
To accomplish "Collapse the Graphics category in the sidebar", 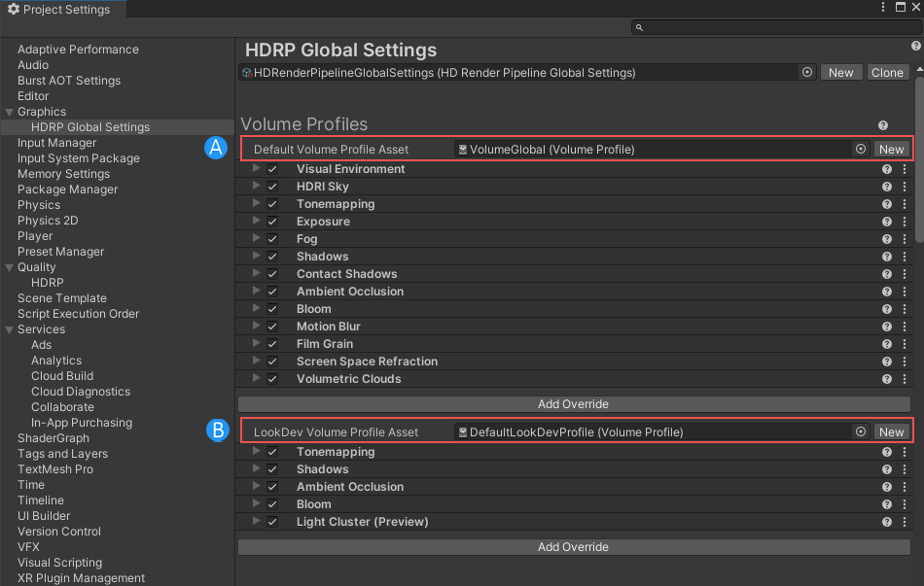I will tap(9, 112).
